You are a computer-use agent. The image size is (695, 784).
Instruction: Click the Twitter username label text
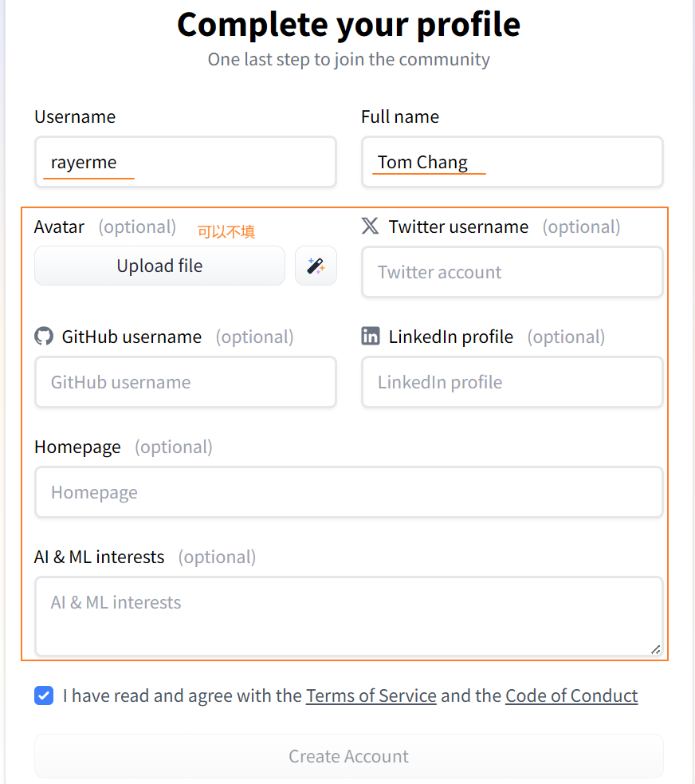click(458, 227)
